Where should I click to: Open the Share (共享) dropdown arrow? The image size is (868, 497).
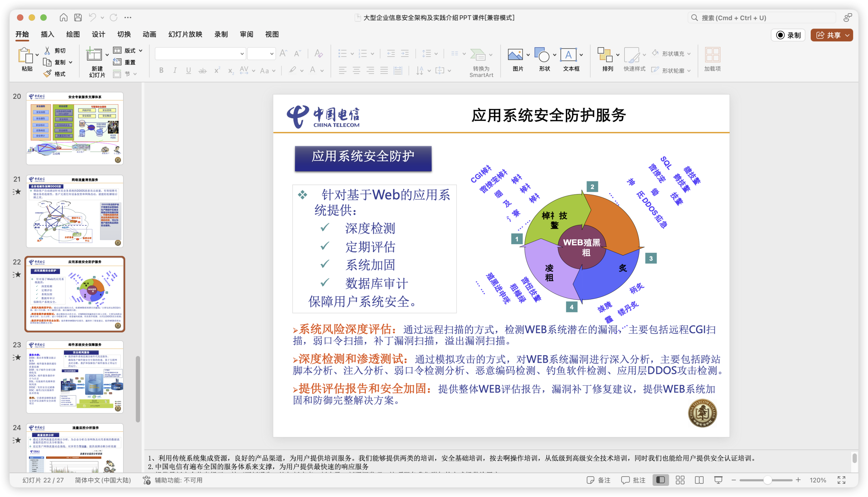pyautogui.click(x=847, y=35)
